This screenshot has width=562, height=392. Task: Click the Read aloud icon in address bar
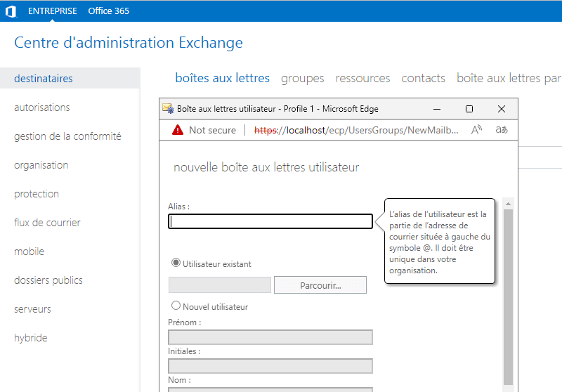pos(476,130)
